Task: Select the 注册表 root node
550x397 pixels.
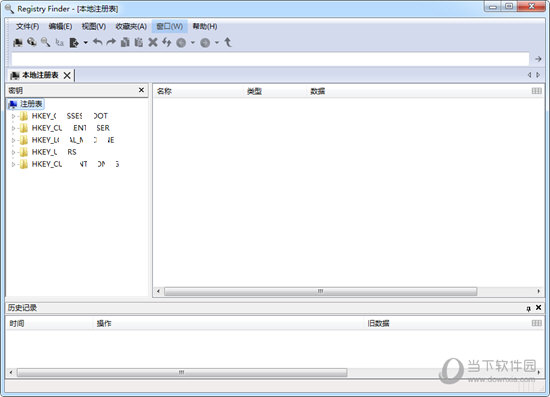Action: [x=26, y=104]
